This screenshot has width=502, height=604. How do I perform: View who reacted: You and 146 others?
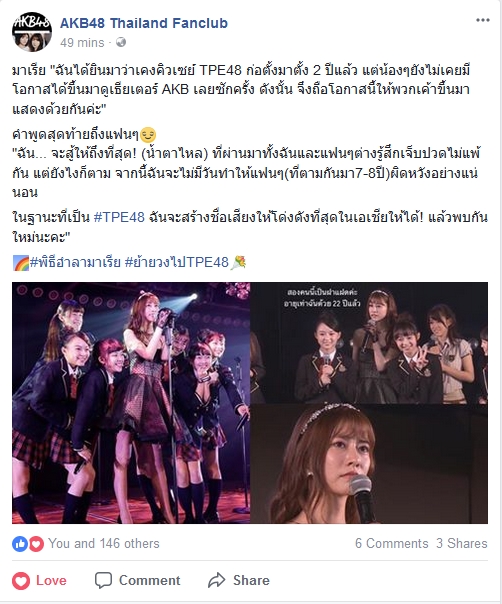pos(104,544)
